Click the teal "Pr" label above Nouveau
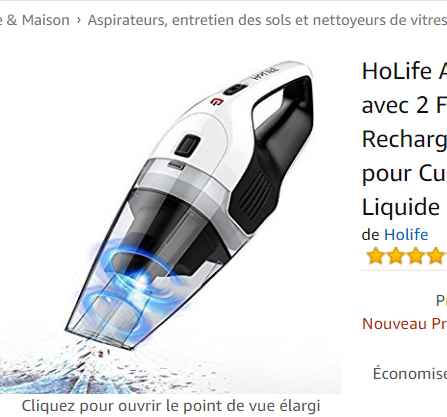 (442, 301)
